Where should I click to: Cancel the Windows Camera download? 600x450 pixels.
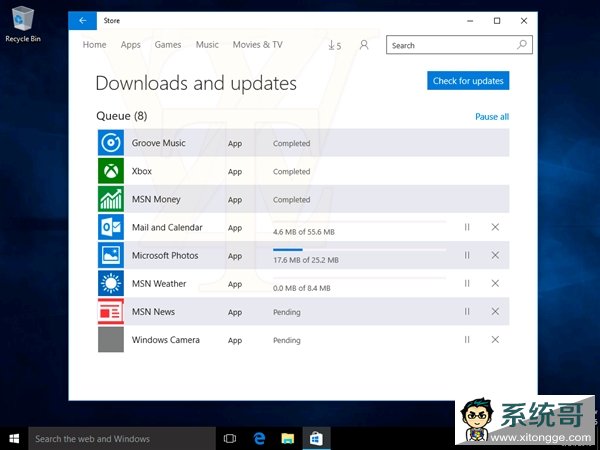click(495, 339)
